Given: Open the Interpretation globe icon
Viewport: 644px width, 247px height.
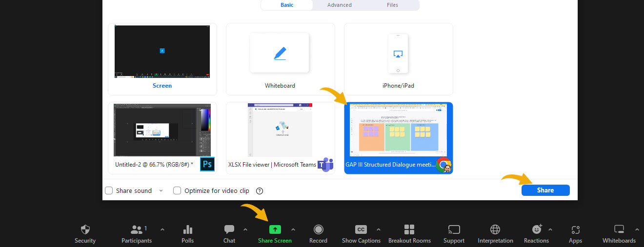Looking at the screenshot, I should click(x=495, y=230).
